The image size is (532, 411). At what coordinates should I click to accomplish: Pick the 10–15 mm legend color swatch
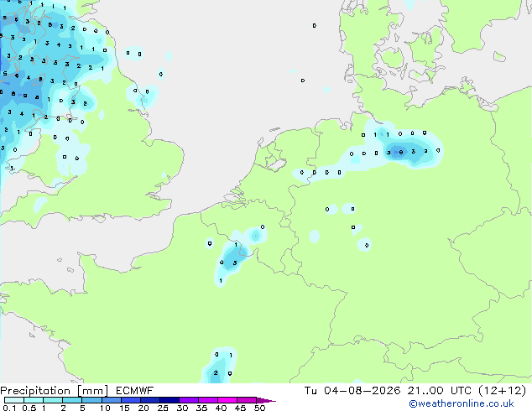click(x=112, y=400)
